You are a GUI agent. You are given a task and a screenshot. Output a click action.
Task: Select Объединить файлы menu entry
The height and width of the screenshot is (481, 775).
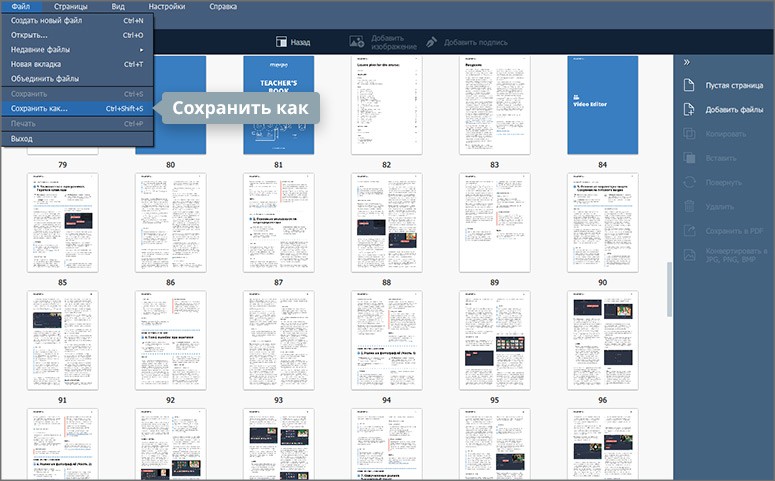tap(77, 78)
